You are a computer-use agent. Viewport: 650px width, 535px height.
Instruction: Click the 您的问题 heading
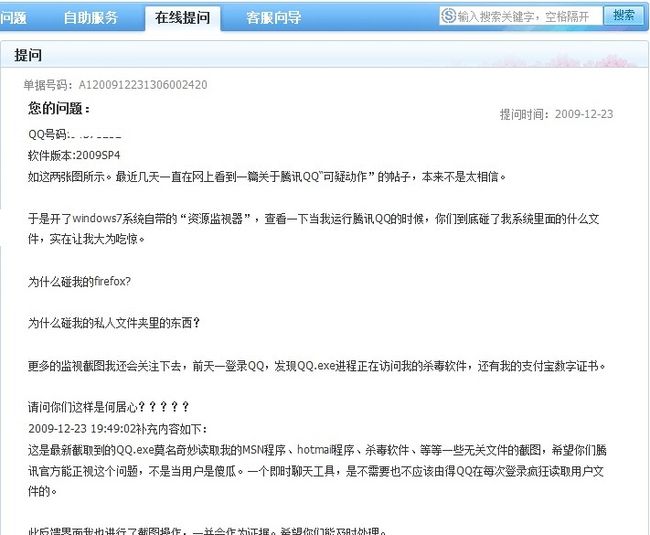tap(59, 109)
